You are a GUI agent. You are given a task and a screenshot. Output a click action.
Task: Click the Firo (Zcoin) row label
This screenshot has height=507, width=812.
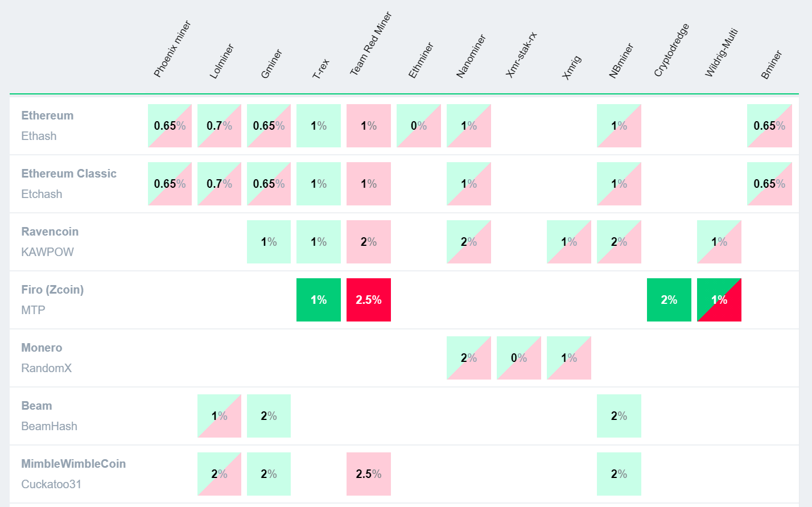(52, 290)
